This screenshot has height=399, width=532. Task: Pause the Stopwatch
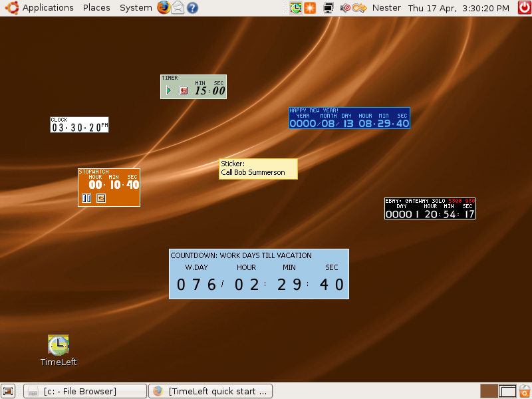coord(86,198)
